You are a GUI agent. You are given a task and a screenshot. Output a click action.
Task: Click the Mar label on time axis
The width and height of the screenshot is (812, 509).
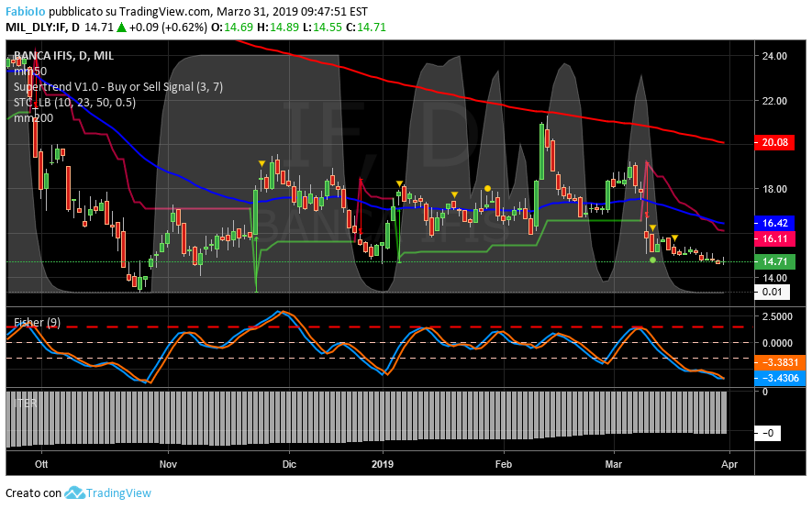[x=614, y=464]
